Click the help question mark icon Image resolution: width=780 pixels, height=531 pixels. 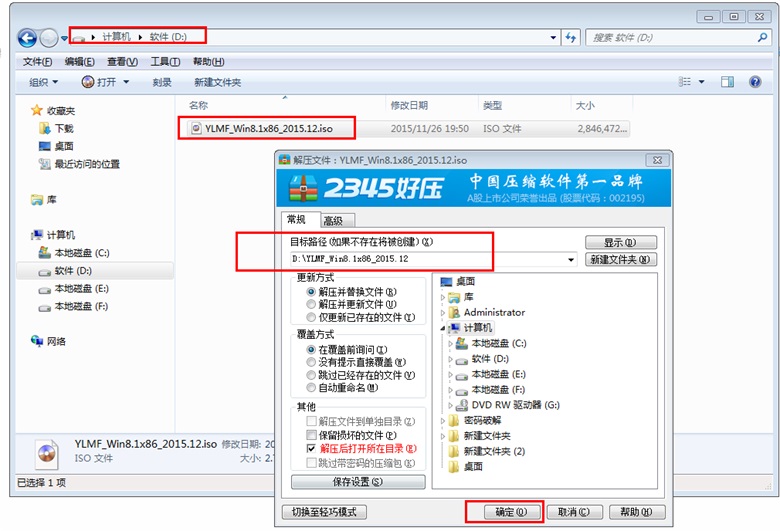coord(755,82)
